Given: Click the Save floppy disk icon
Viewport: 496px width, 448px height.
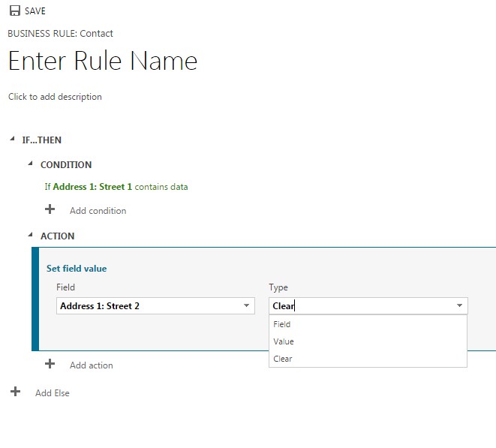Looking at the screenshot, I should (x=14, y=11).
